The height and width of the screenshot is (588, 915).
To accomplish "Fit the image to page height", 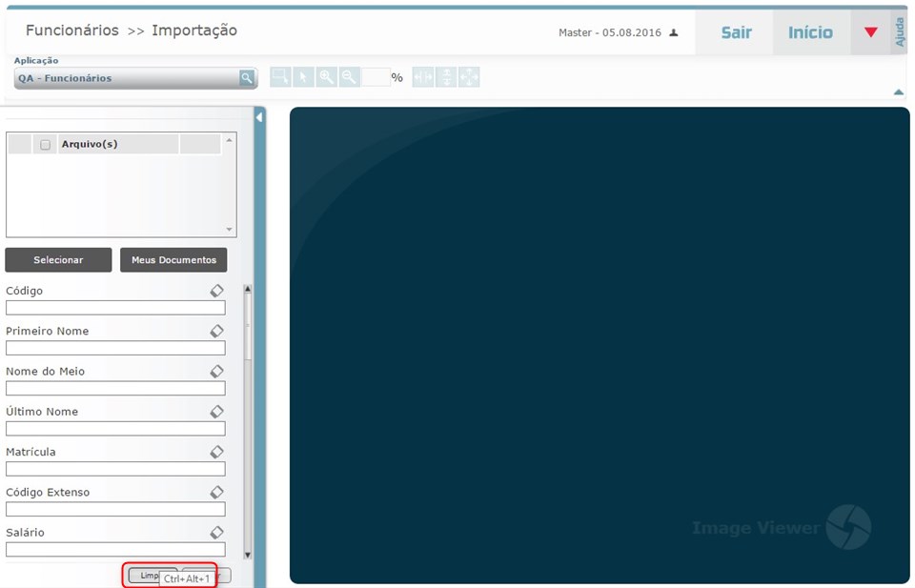I will pos(444,76).
